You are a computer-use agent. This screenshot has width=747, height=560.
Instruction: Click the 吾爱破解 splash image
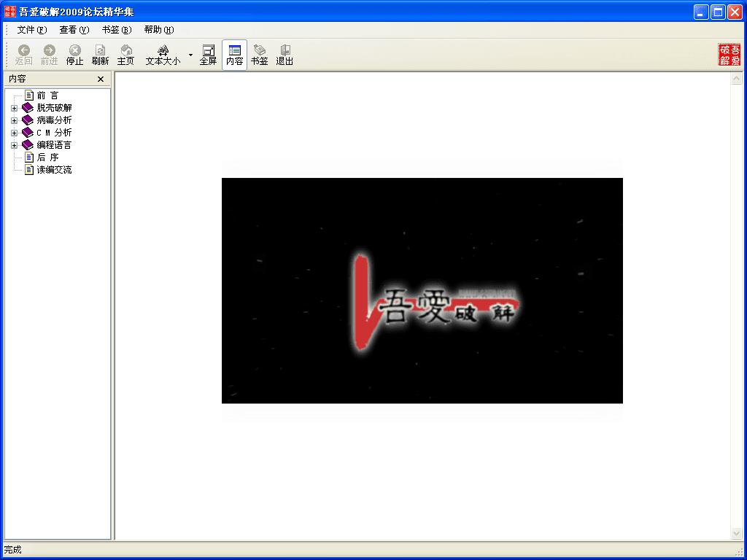pos(422,290)
